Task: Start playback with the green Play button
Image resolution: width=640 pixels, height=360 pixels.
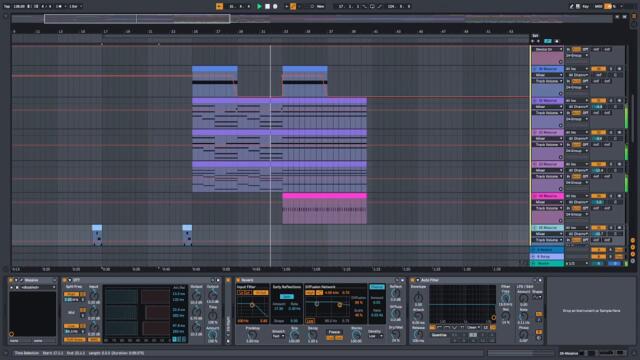Action: click(x=259, y=6)
